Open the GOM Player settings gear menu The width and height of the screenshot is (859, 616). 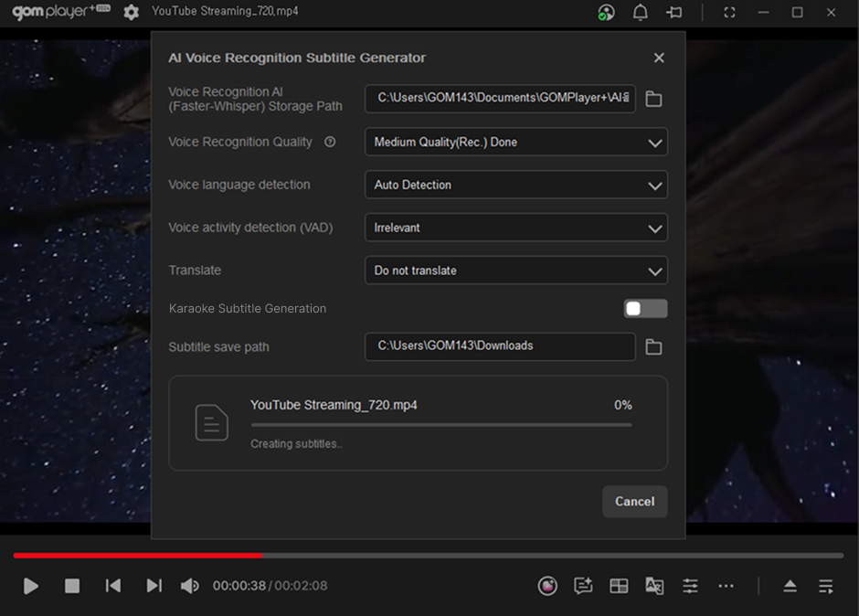point(132,12)
